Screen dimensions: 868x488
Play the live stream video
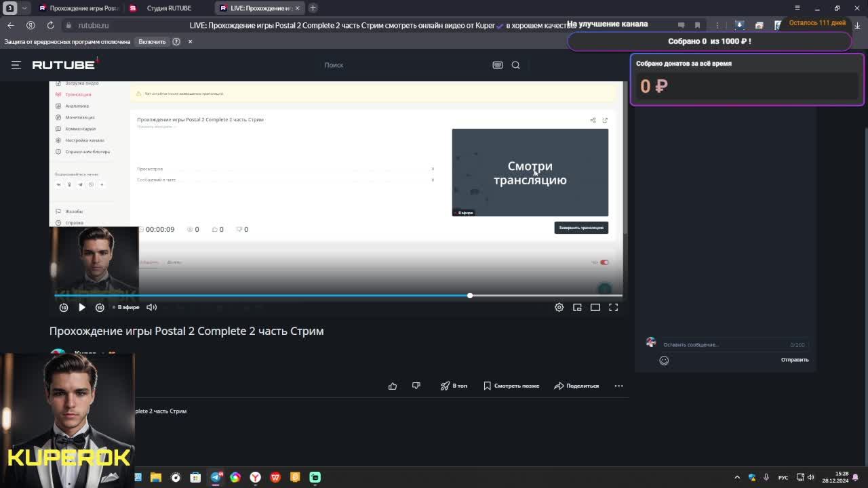(x=82, y=307)
